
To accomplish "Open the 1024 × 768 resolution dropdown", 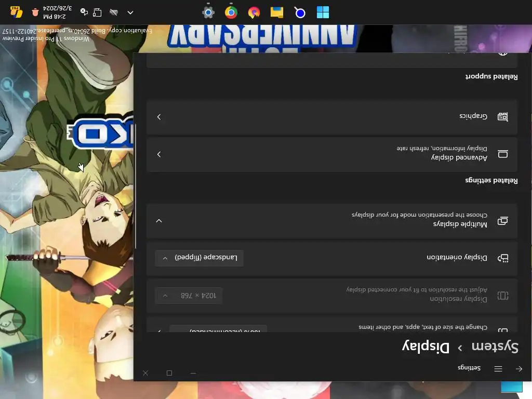I will (189, 296).
